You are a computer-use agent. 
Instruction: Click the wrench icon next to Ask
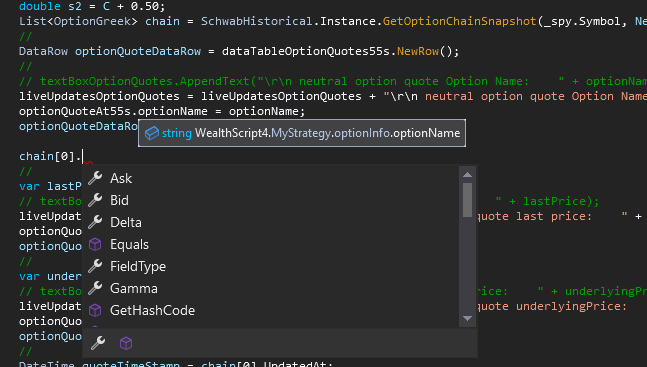95,178
